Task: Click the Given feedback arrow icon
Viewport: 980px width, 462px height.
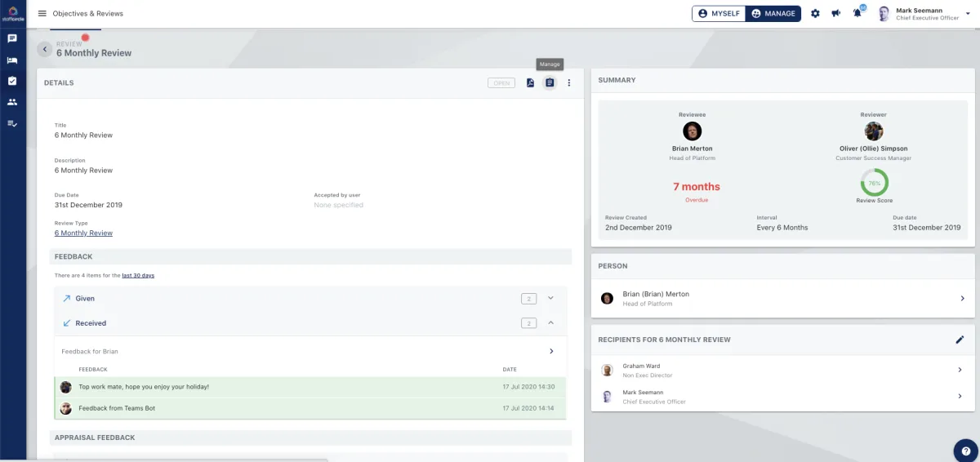Action: coord(67,299)
